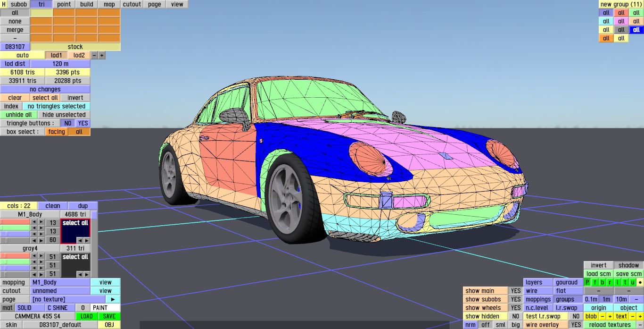This screenshot has width=644, height=329.
Task: Switch to the l left view button
Action: point(617,282)
